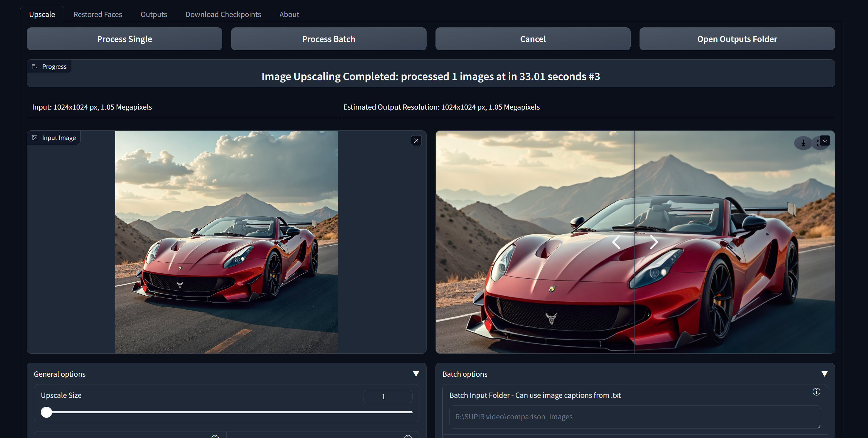
Task: Open the Download Checkpoints tab
Action: [223, 15]
